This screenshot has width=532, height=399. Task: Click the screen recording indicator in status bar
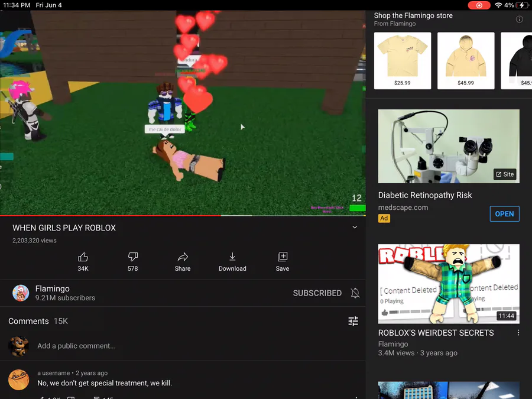[x=479, y=5]
